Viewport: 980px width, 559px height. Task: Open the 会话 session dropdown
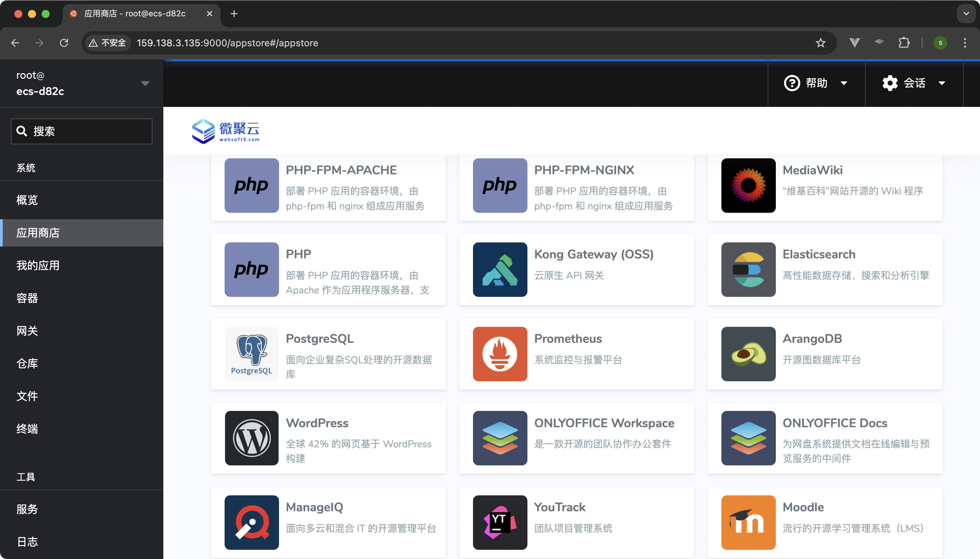tap(914, 83)
